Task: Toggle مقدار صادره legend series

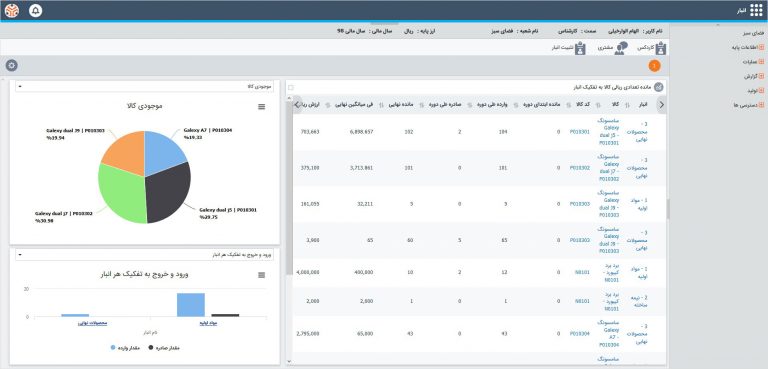Action: coord(164,347)
